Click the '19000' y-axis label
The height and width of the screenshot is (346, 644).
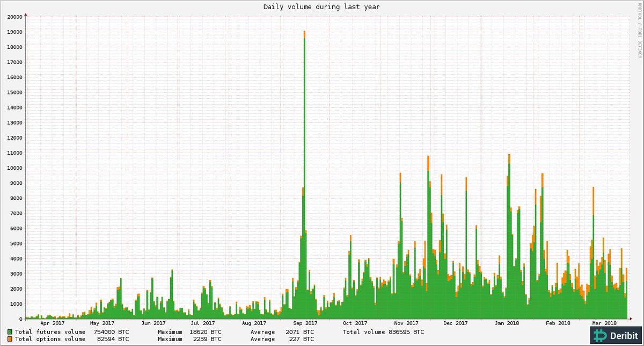[x=14, y=32]
